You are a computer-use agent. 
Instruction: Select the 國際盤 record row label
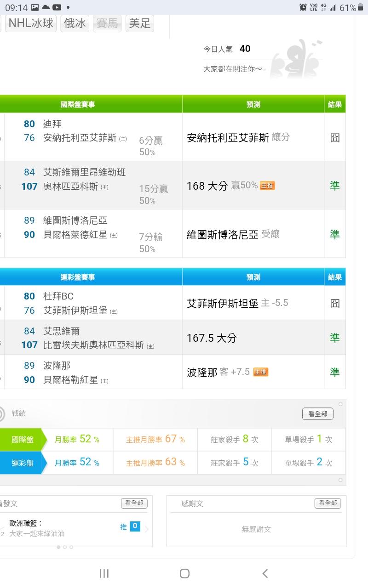click(x=22, y=440)
